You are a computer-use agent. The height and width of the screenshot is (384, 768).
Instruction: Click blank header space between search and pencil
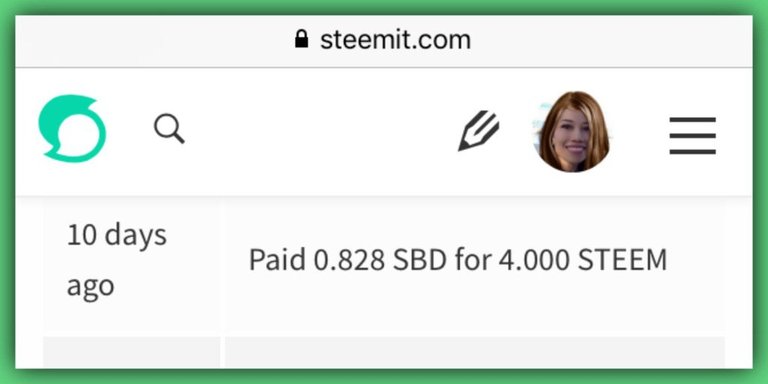pos(321,131)
